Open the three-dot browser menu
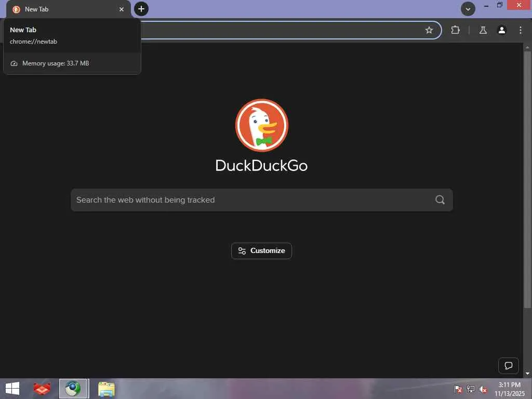Viewport: 532px width, 399px height. click(x=521, y=30)
